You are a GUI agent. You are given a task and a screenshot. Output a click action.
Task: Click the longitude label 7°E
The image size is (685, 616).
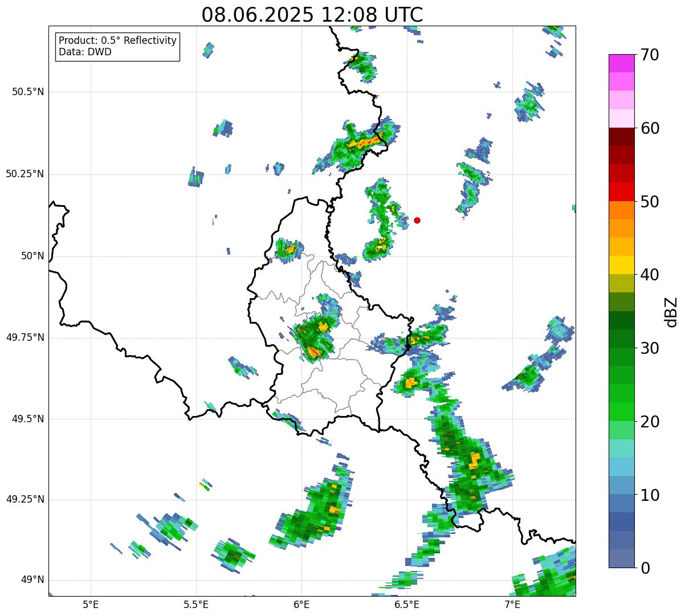[x=512, y=604]
